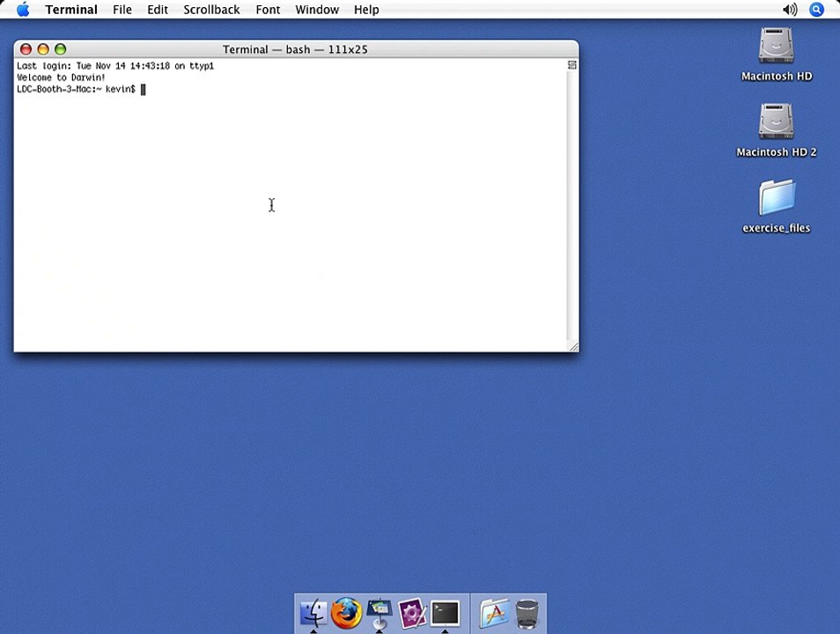Click Finder icon in the Dock
840x634 pixels.
(x=314, y=613)
